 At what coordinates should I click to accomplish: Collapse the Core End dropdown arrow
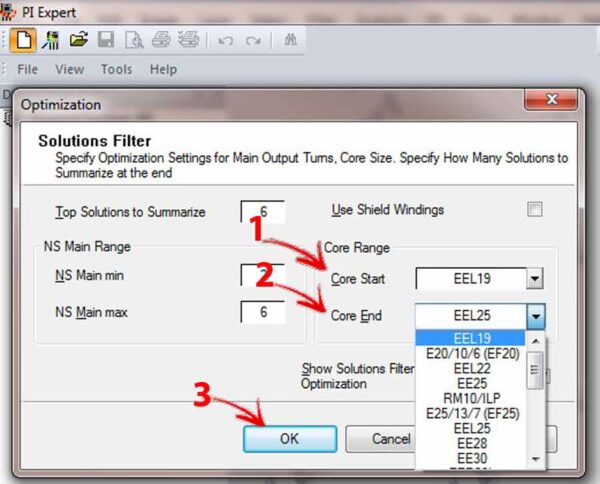[x=536, y=316]
